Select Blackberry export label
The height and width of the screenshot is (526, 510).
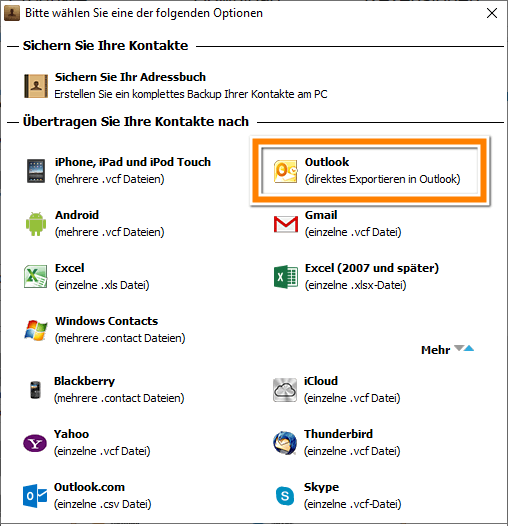(84, 381)
